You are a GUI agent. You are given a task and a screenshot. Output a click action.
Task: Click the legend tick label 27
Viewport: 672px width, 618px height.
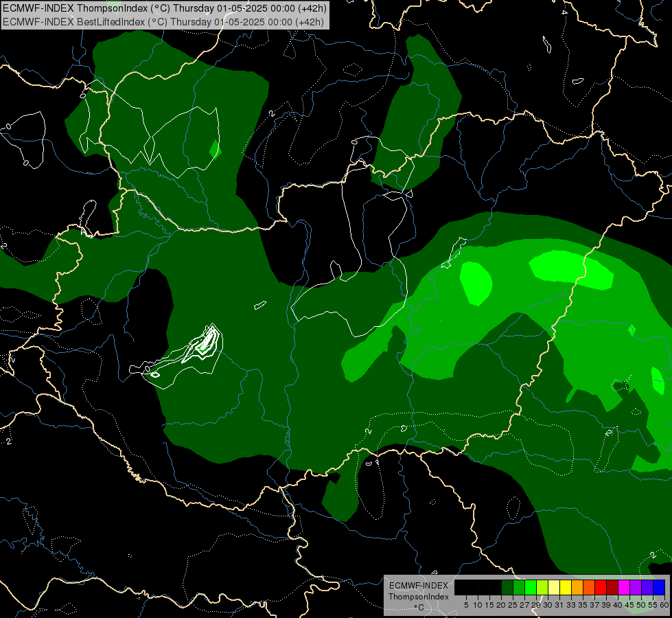click(x=524, y=605)
